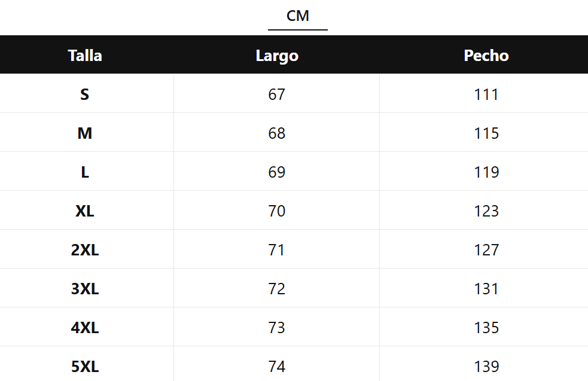Image resolution: width=588 pixels, height=381 pixels.
Task: Click the Talla column header
Action: tap(85, 56)
